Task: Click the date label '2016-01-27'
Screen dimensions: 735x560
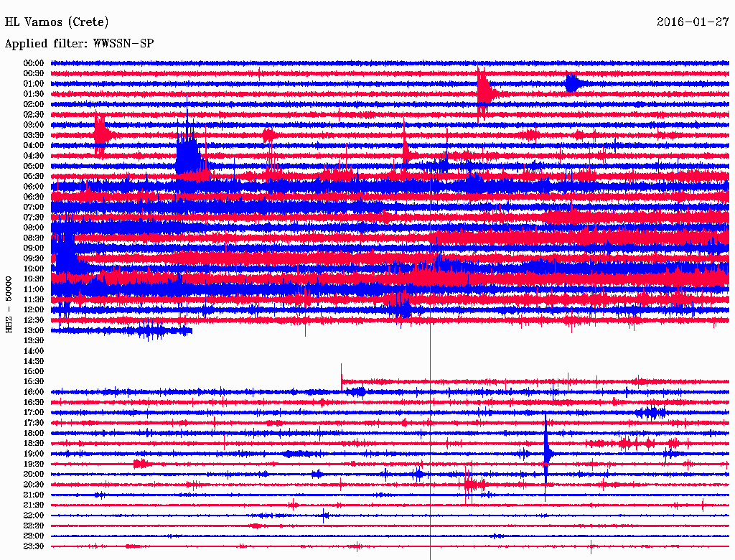Action: click(x=693, y=22)
